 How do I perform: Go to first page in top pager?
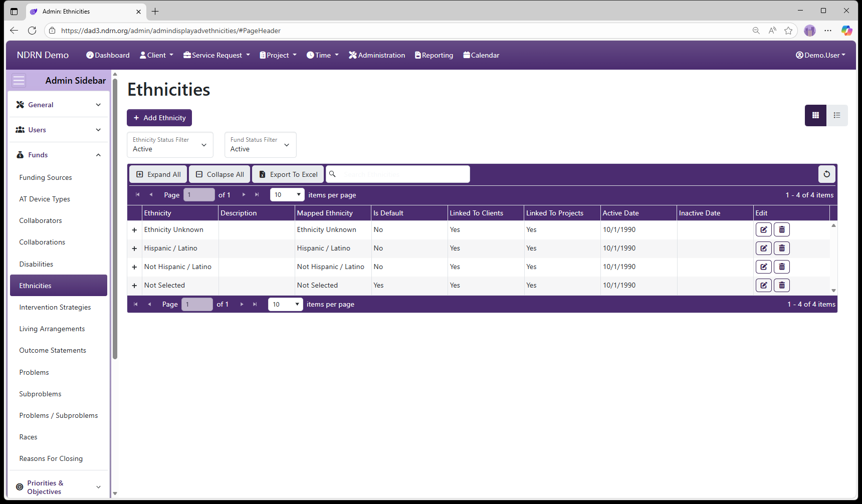tap(138, 195)
